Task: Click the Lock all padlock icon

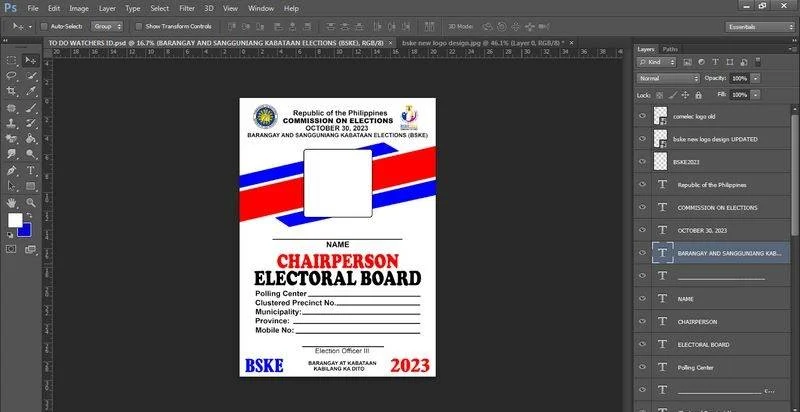Action: tap(698, 95)
